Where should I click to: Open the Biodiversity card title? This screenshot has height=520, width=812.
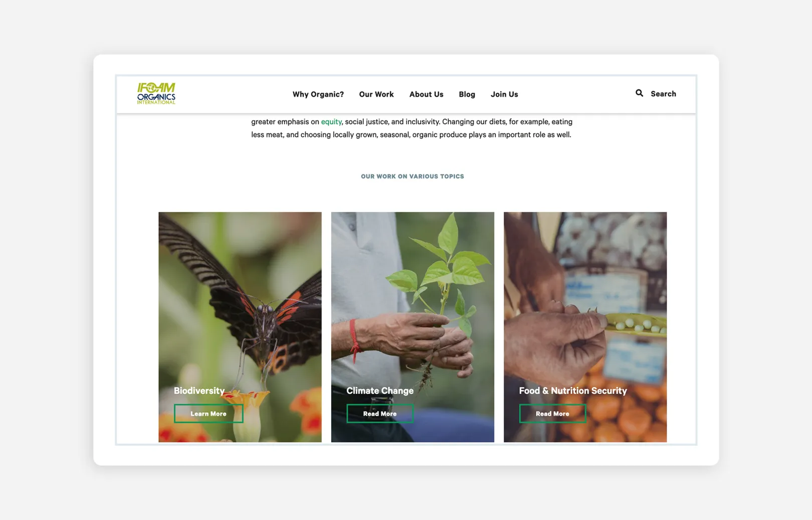point(199,391)
